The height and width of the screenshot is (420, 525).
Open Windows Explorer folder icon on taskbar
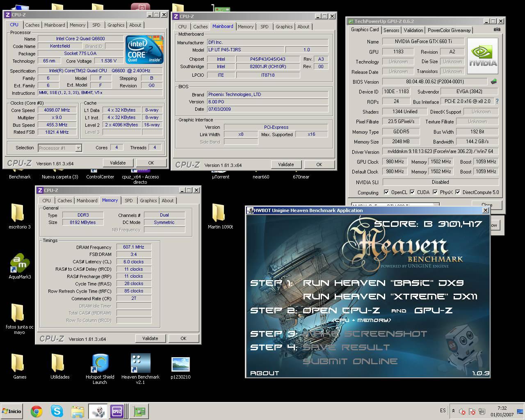point(78,411)
